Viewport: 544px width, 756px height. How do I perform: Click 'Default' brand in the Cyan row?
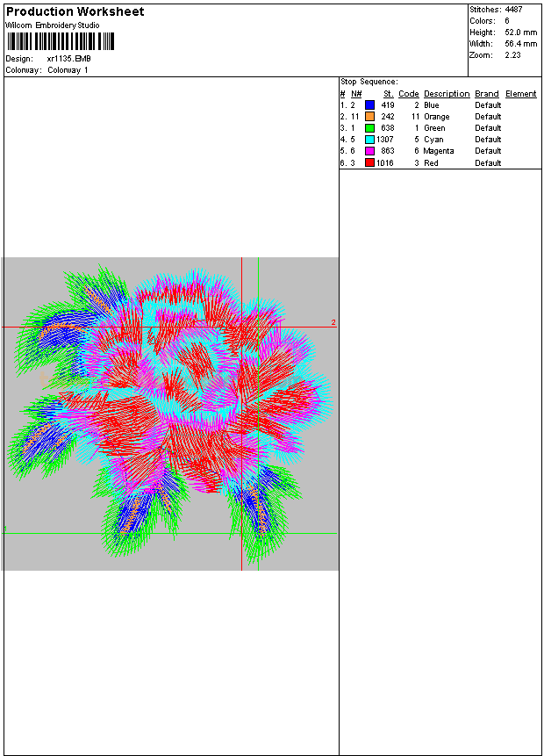488,140
